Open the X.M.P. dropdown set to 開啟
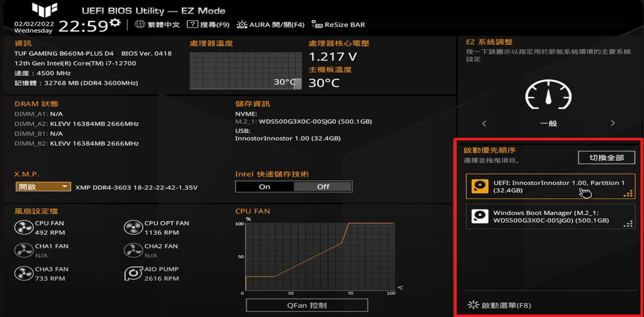The width and height of the screenshot is (644, 317). pyautogui.click(x=43, y=187)
